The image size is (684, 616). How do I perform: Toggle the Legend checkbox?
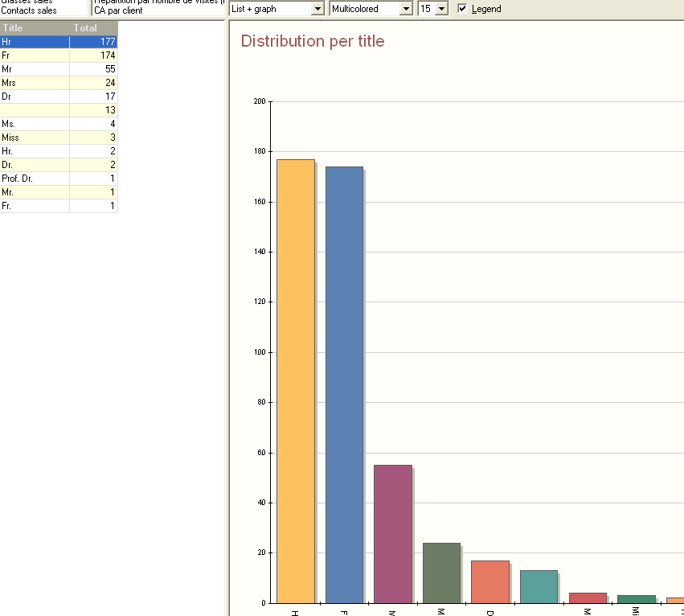[462, 9]
